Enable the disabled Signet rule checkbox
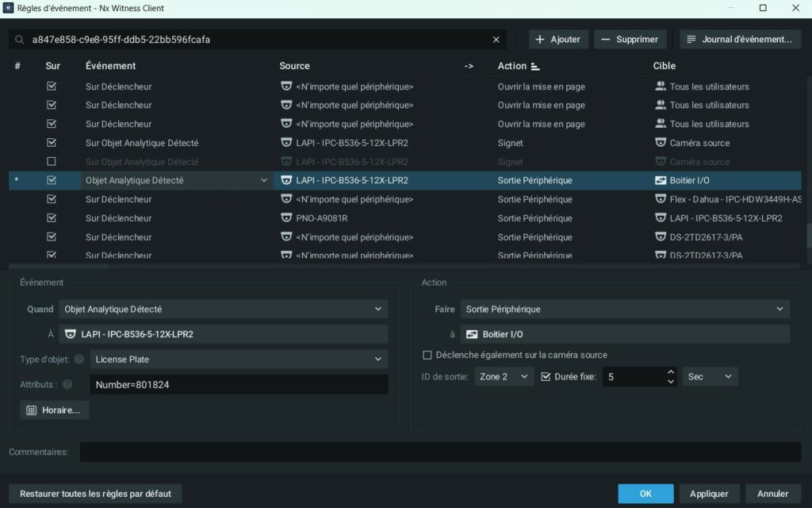Viewport: 812px width, 508px height. click(x=52, y=162)
